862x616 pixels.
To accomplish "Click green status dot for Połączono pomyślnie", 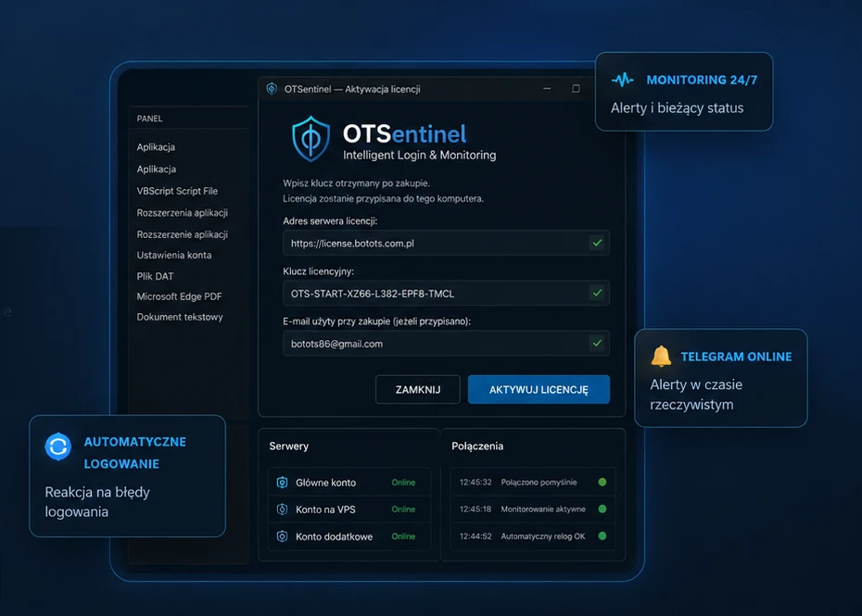I will (x=602, y=482).
